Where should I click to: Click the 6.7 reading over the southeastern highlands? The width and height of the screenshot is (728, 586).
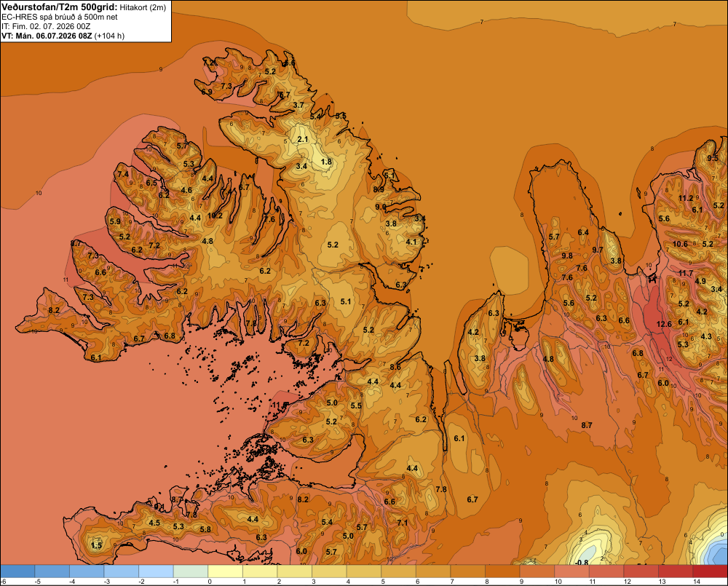472,499
